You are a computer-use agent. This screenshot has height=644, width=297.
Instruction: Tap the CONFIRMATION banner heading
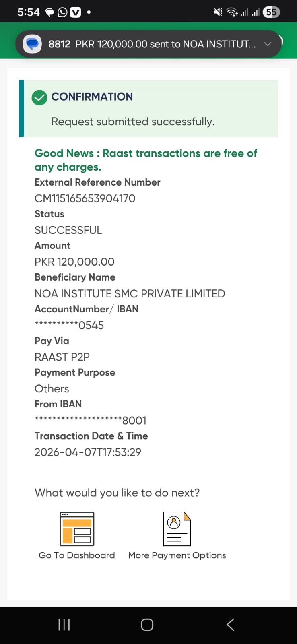point(92,97)
